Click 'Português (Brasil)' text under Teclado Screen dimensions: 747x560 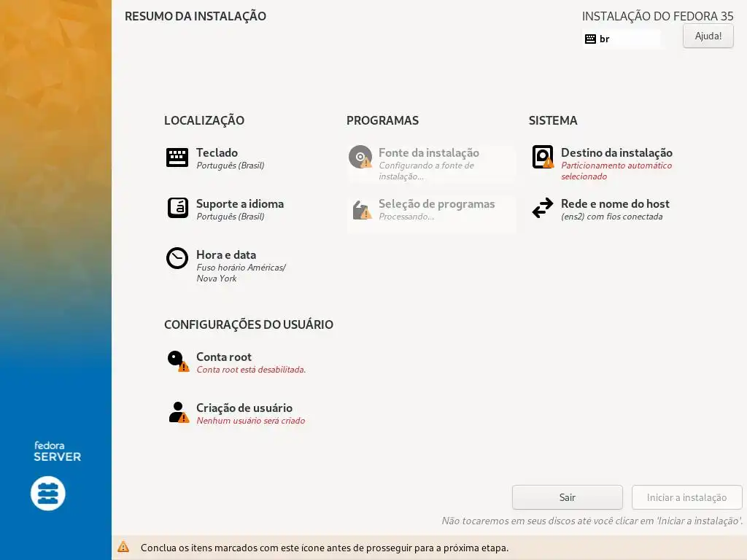pos(230,166)
